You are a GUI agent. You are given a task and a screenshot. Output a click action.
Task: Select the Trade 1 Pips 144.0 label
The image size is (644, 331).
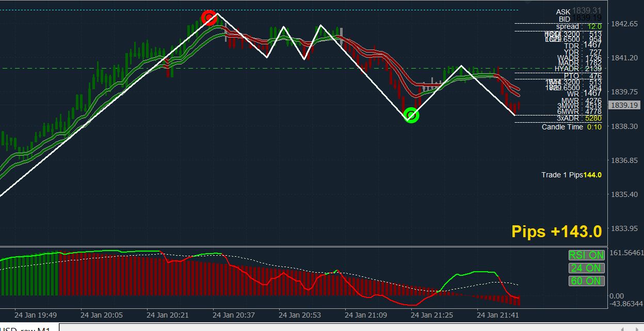[x=571, y=175]
